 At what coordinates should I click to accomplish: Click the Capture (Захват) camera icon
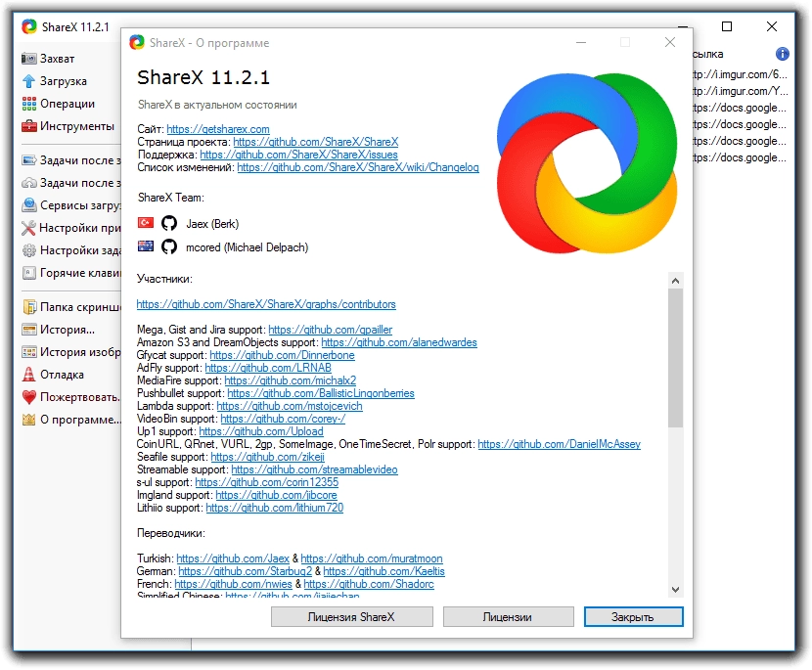point(29,59)
